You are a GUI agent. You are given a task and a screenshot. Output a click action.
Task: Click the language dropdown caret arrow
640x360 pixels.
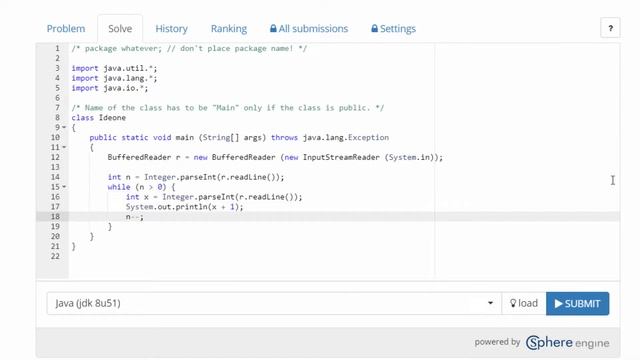(490, 303)
